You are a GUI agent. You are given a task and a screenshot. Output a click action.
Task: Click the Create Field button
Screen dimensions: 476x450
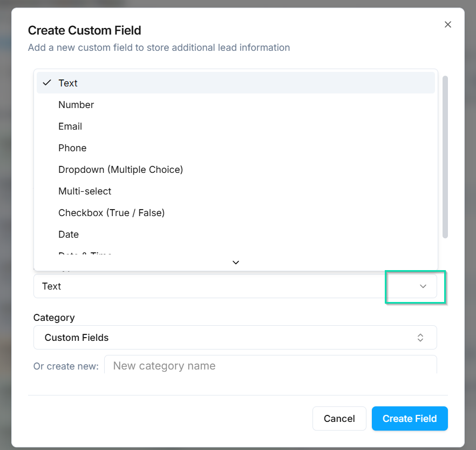point(410,419)
